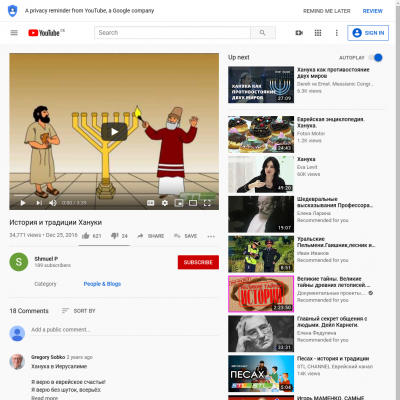The image size is (400, 400).
Task: Open the 8:51 police sketch thumbnail
Action: point(261,254)
